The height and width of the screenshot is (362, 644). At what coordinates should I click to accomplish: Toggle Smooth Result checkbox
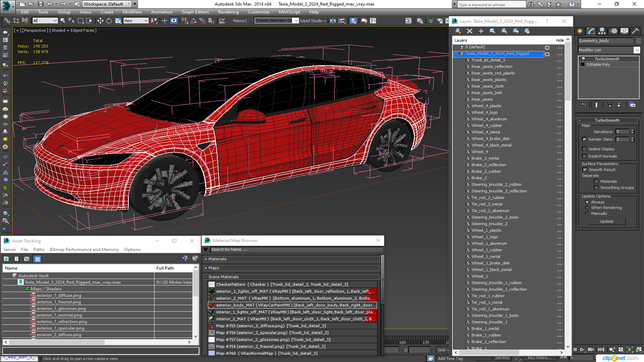(585, 170)
